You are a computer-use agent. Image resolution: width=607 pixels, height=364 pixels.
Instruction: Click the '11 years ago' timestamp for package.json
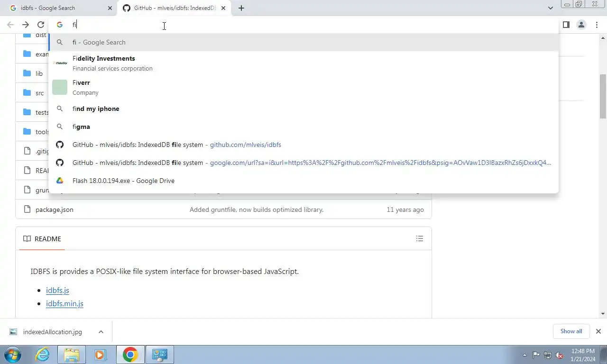pos(405,209)
